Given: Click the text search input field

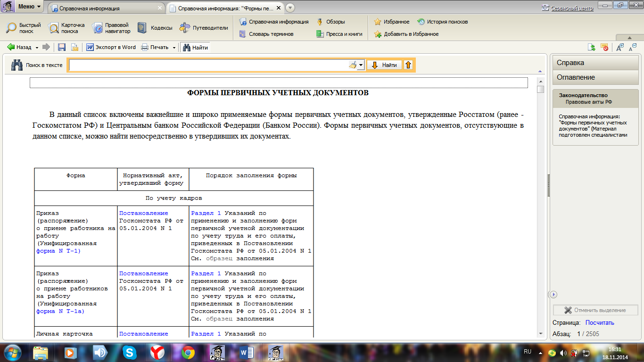Looking at the screenshot, I should [208, 65].
